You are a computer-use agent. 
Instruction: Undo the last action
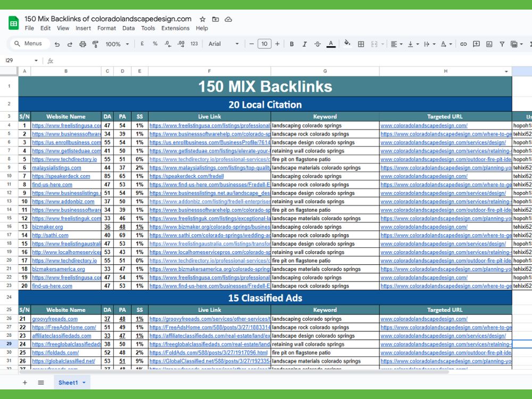(x=57, y=44)
